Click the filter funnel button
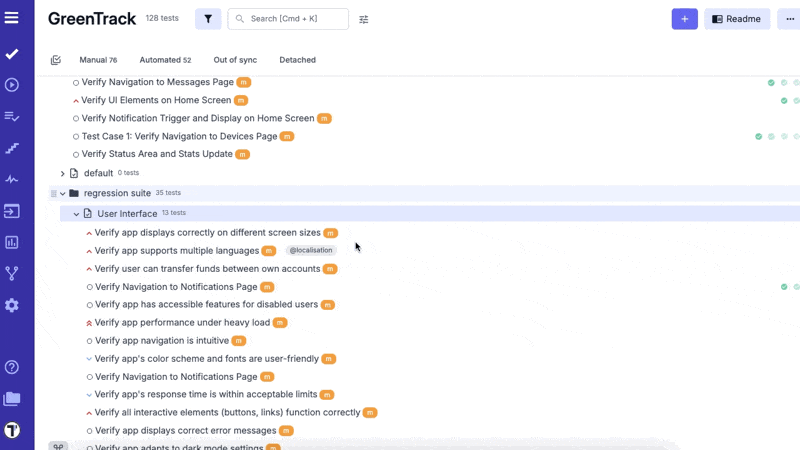Image resolution: width=800 pixels, height=450 pixels. [208, 19]
